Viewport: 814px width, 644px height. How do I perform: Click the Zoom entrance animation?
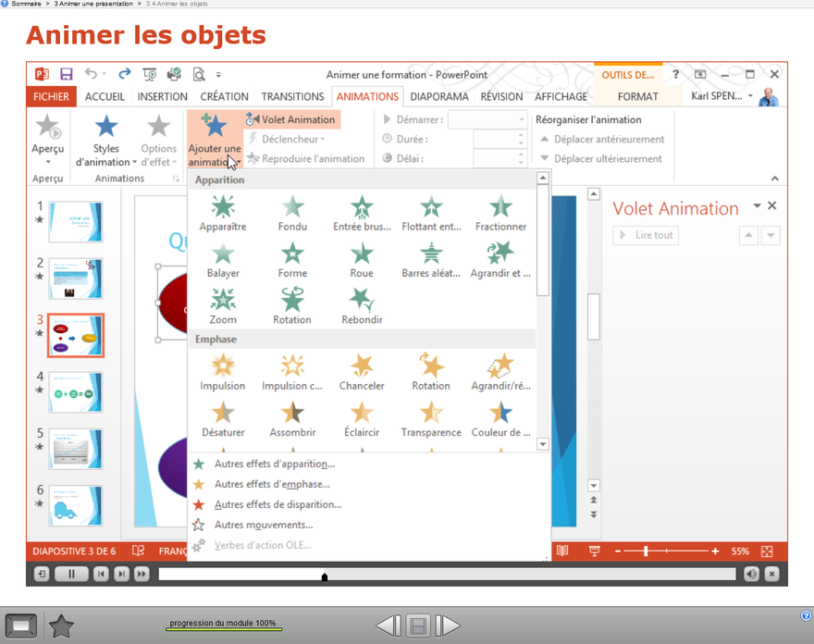point(223,304)
